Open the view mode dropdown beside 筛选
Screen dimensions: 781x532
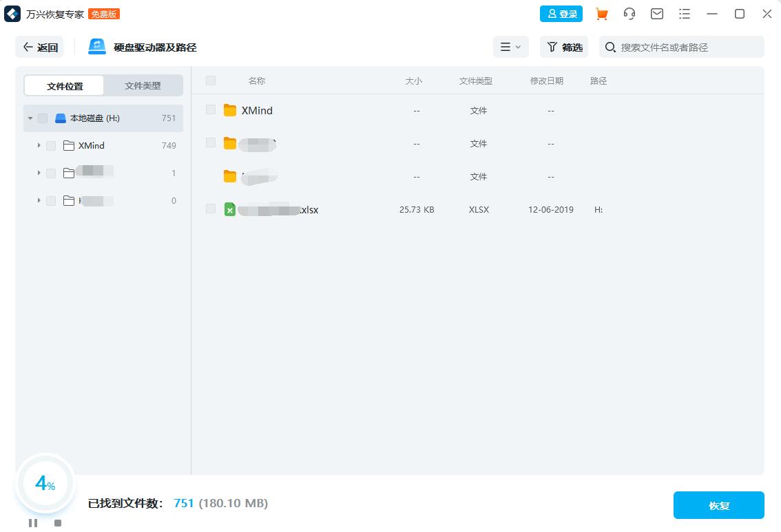click(510, 47)
